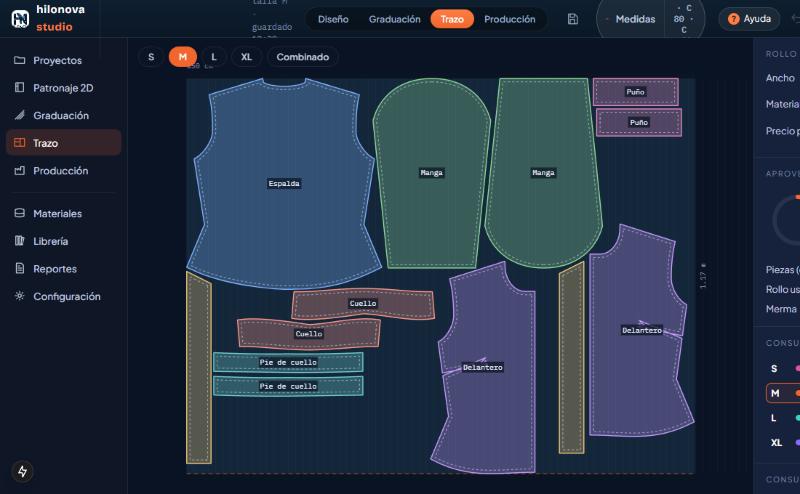Open Reportes section
Screen dimensions: 800x494
tap(63, 268)
